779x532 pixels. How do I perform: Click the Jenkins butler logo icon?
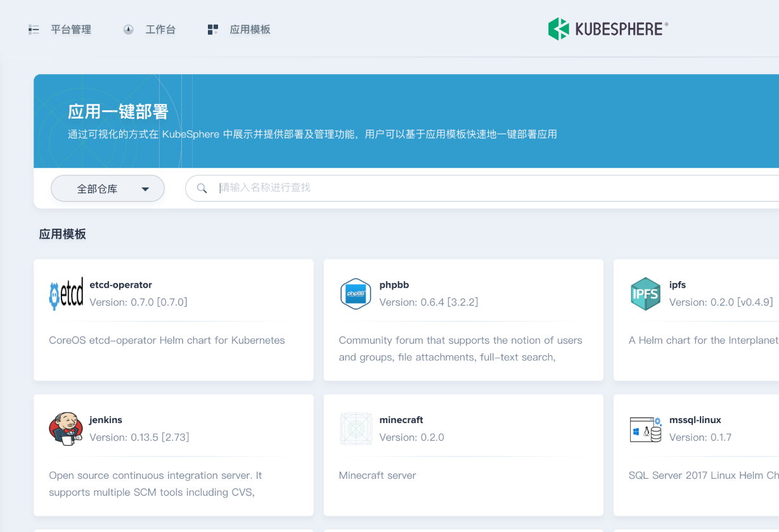tap(66, 429)
